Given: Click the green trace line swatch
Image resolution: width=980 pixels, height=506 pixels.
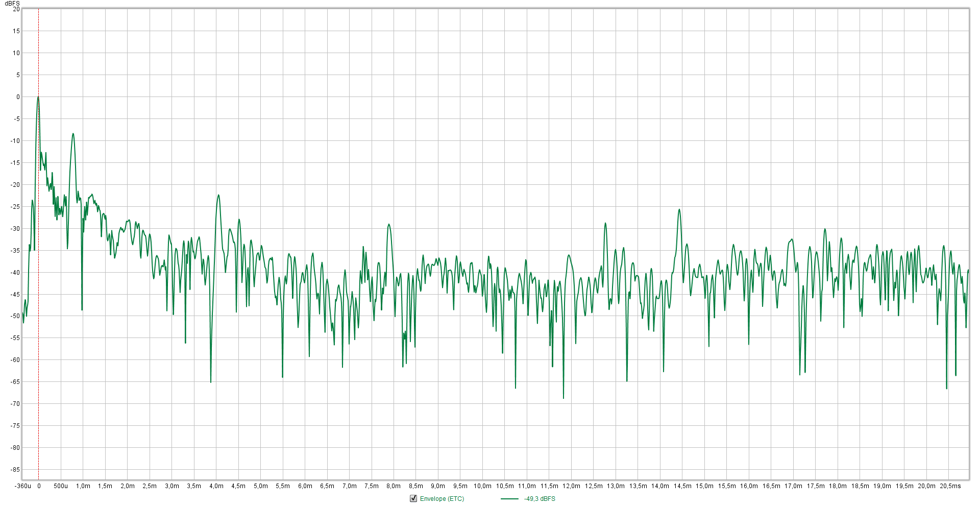Looking at the screenshot, I should click(x=509, y=499).
